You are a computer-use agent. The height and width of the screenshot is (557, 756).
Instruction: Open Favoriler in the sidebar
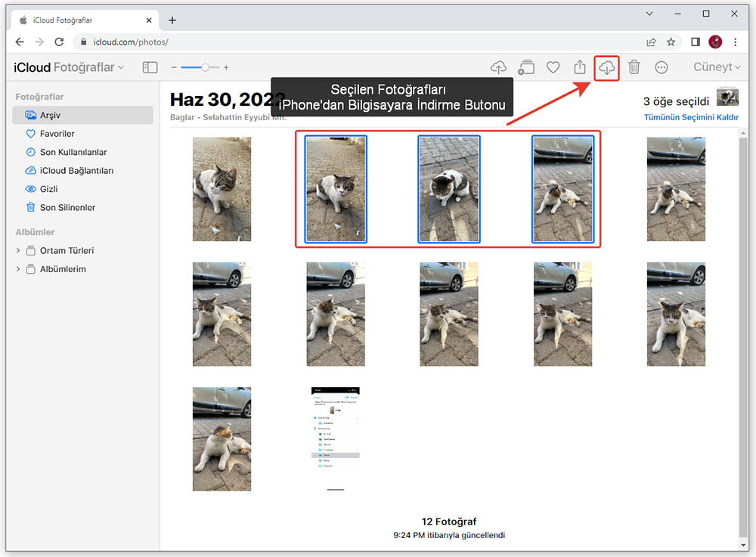(x=57, y=134)
